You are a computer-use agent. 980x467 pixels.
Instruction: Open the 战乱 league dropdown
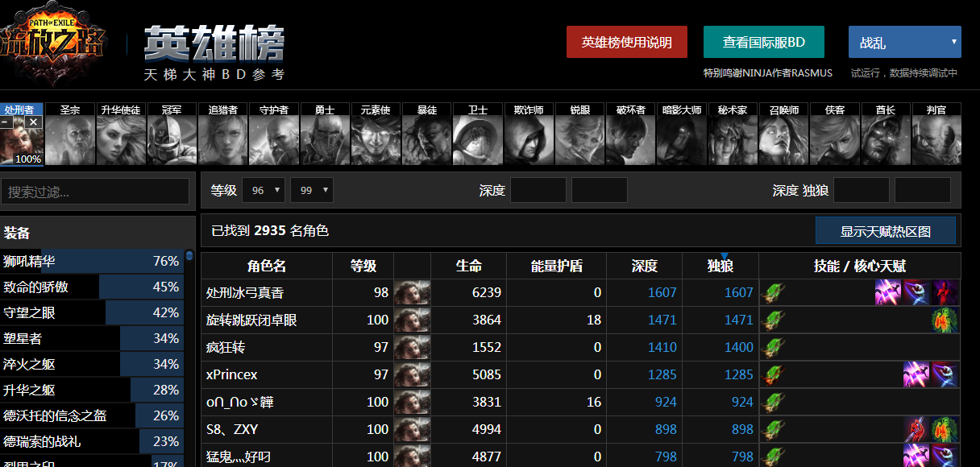904,42
